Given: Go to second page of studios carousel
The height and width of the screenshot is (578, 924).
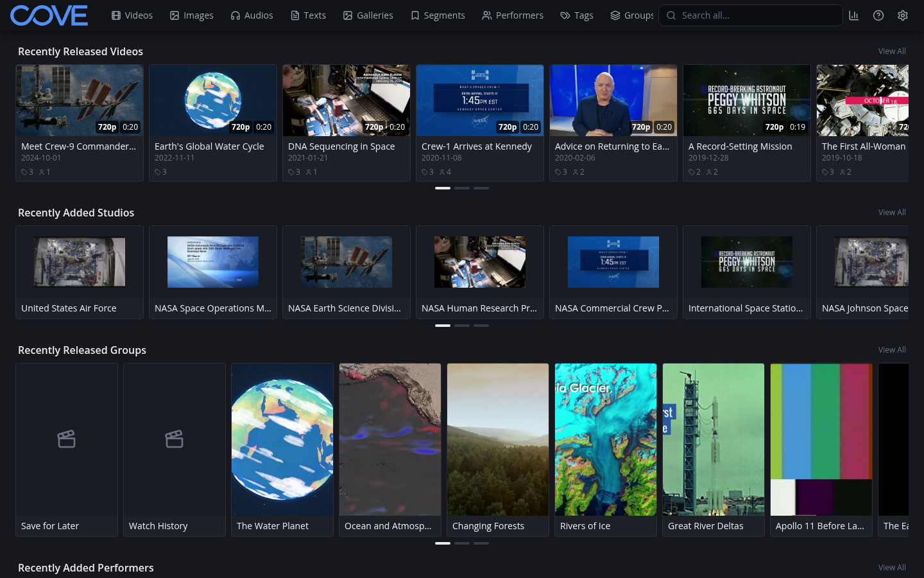Looking at the screenshot, I should point(462,326).
